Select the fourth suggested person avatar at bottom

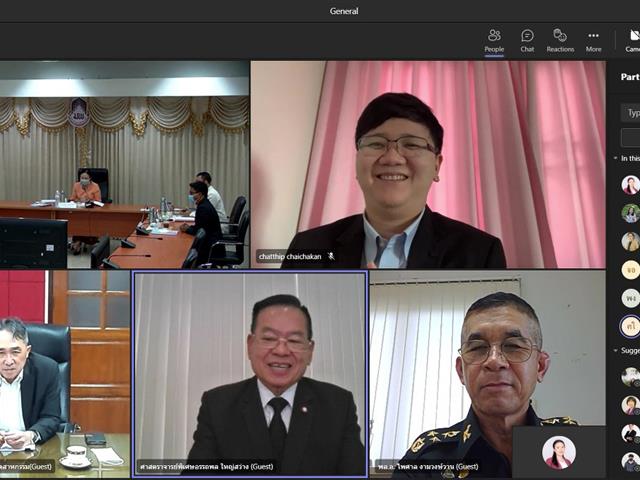pyautogui.click(x=631, y=462)
